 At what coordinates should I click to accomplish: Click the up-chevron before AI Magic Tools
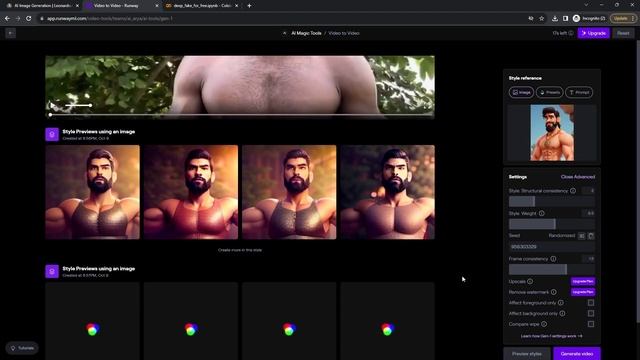coord(284,33)
